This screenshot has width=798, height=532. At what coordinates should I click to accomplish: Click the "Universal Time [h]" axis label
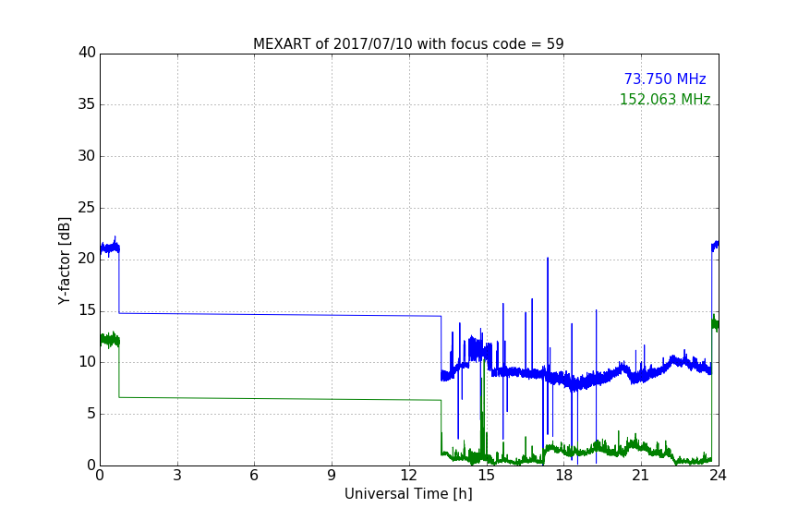[x=408, y=494]
